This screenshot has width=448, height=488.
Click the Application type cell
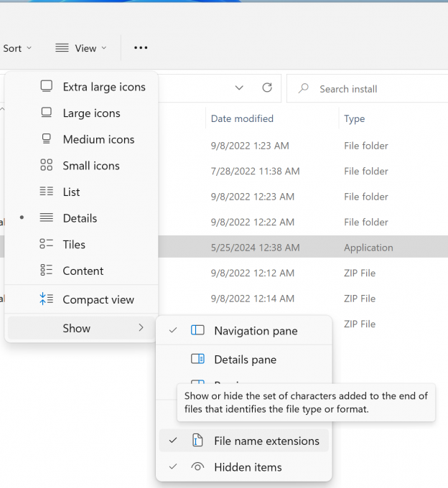tap(368, 248)
